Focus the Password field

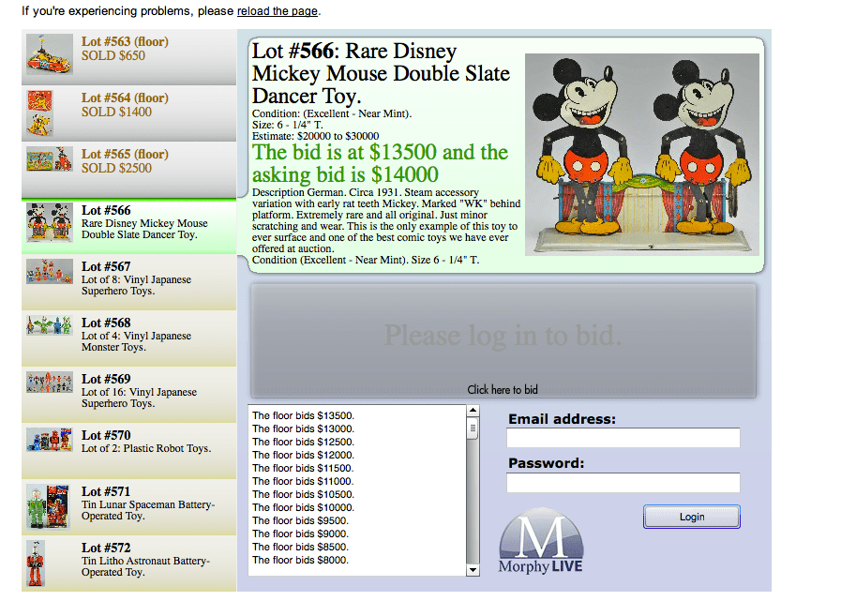click(x=623, y=483)
